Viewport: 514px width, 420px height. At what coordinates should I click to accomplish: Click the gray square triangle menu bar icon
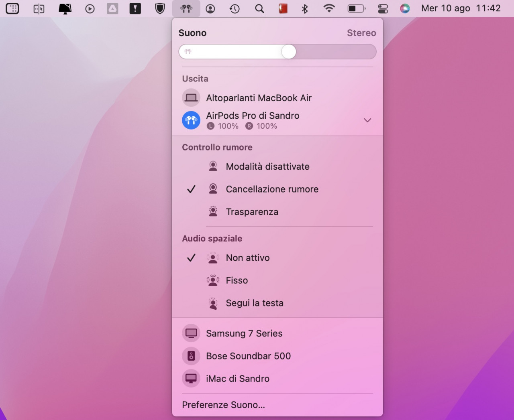[112, 8]
